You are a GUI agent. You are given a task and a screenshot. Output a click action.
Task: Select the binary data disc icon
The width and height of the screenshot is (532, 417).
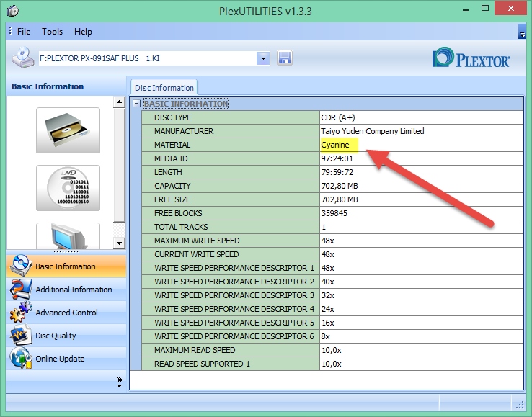click(x=68, y=188)
